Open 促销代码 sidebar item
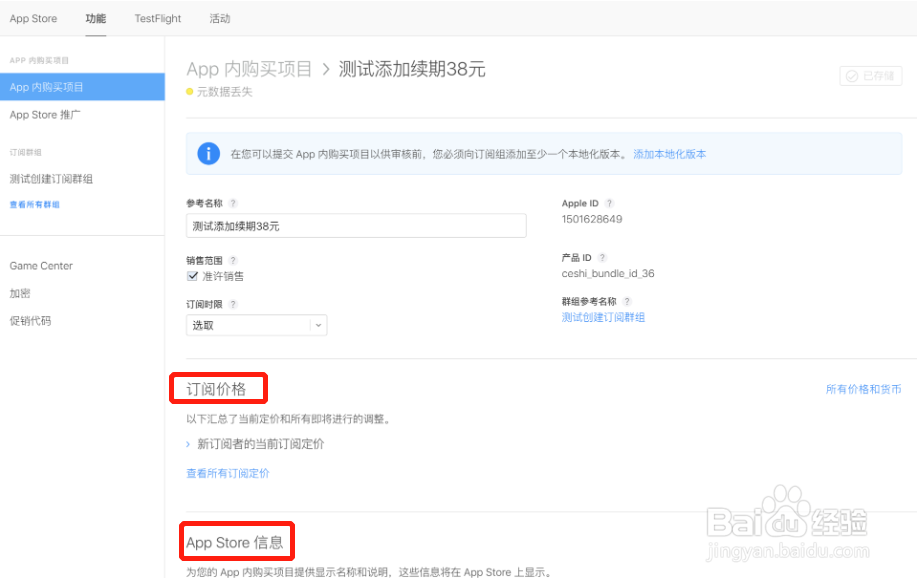Image resolution: width=921 pixels, height=583 pixels. [x=31, y=321]
